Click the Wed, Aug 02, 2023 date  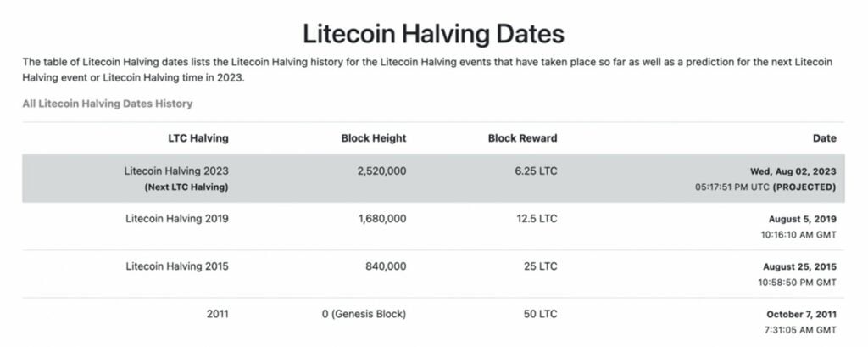tap(793, 172)
